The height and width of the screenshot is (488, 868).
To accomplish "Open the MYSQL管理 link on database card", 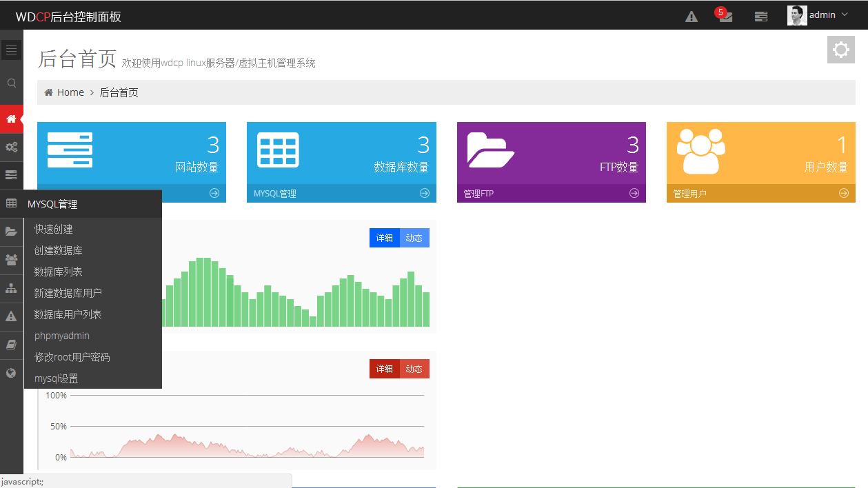I will click(x=275, y=194).
